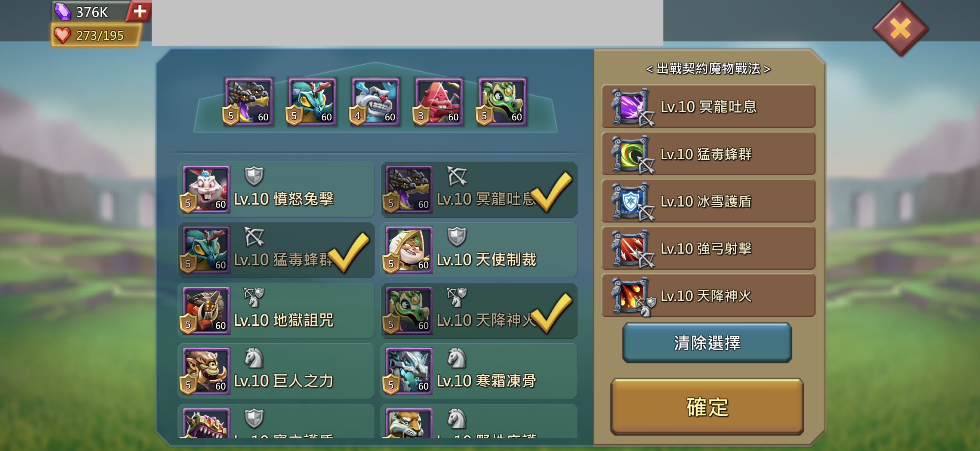Close the panel with the orange X
Image resolution: width=980 pixels, height=451 pixels.
pos(900,28)
